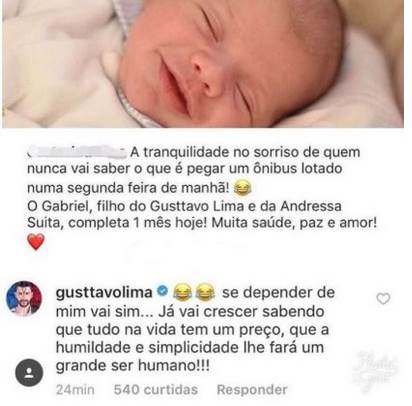
Task: Open the smiling baby photo
Action: click(x=203, y=64)
